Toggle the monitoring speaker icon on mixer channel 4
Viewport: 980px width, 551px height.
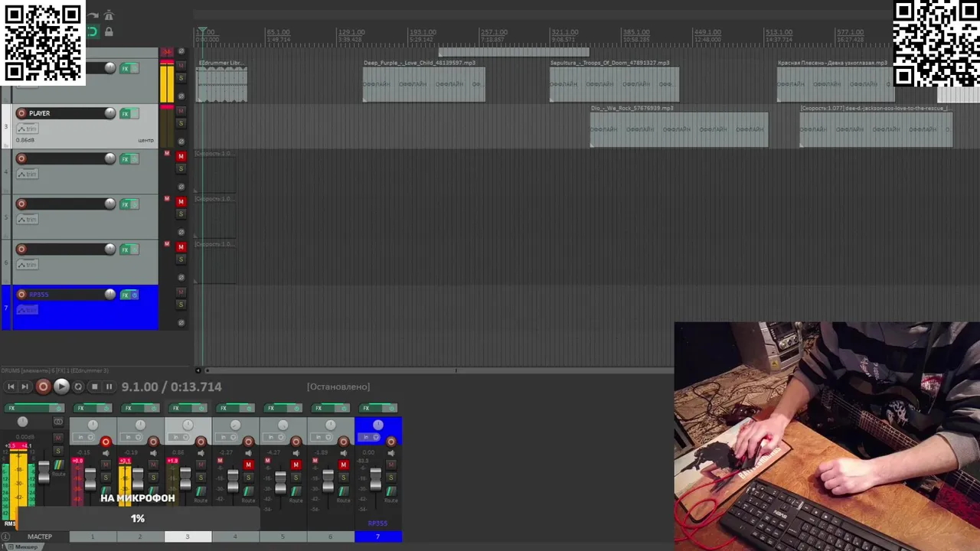249,453
